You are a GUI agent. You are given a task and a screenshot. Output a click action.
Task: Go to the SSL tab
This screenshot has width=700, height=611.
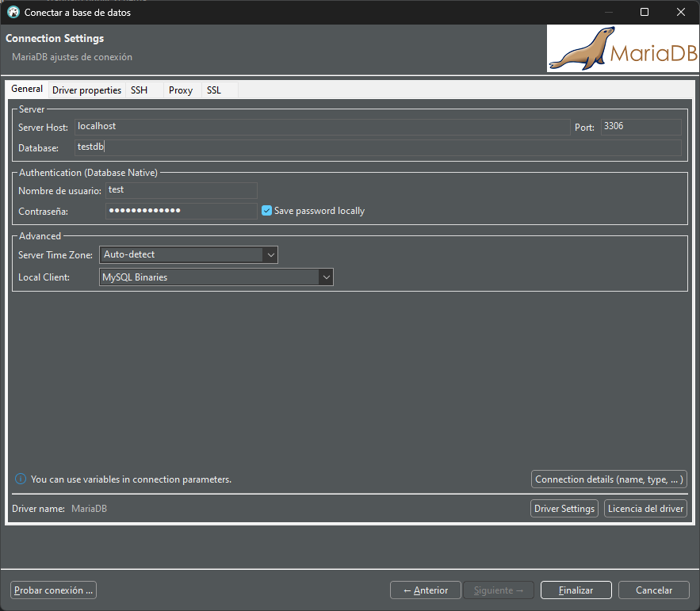pyautogui.click(x=214, y=90)
